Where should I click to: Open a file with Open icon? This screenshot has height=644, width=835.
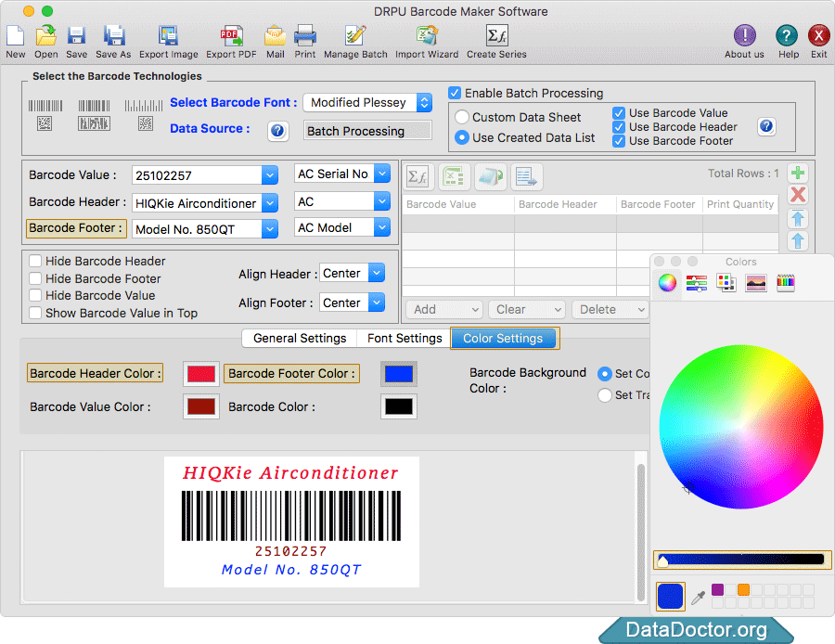click(x=46, y=35)
